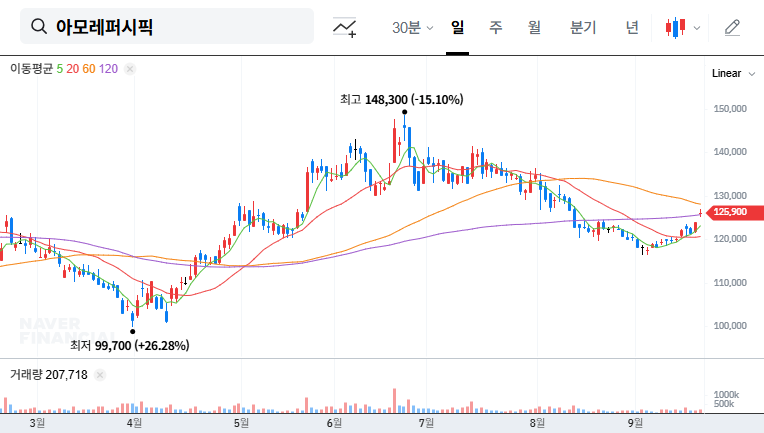Click the 8월 date axis label
The image size is (764, 433).
click(x=537, y=423)
